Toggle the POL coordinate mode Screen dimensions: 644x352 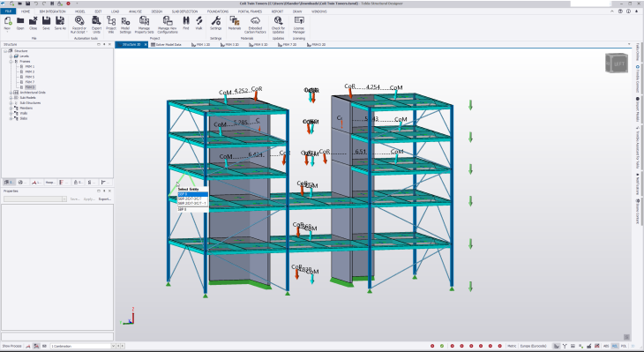click(x=624, y=346)
